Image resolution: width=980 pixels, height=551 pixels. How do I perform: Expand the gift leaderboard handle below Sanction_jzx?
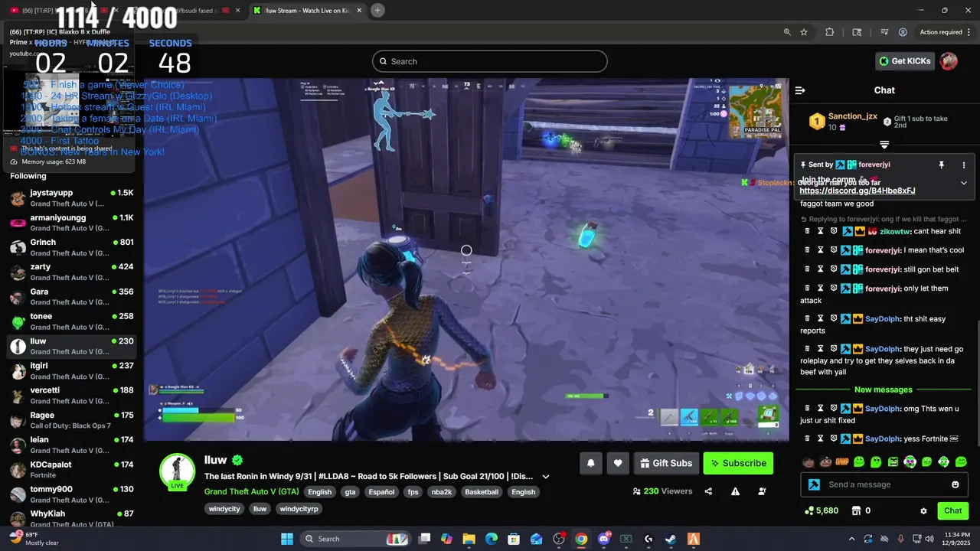[x=884, y=145]
